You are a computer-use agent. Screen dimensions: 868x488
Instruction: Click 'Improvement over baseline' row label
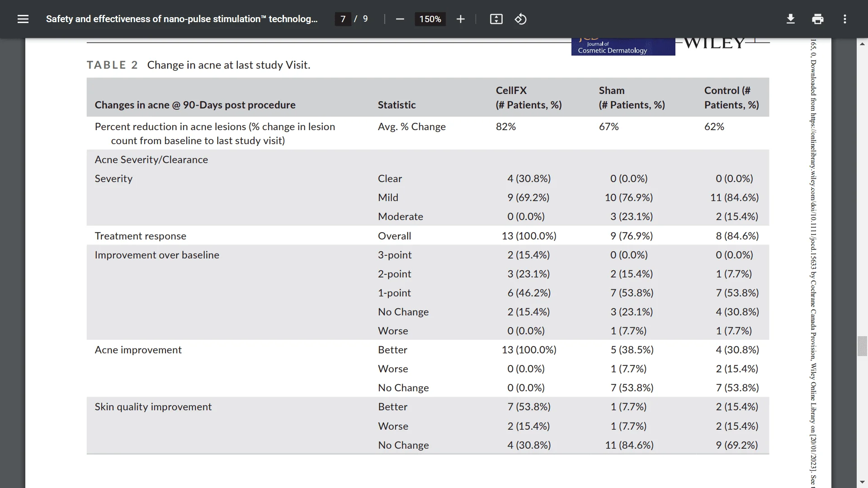click(x=157, y=255)
